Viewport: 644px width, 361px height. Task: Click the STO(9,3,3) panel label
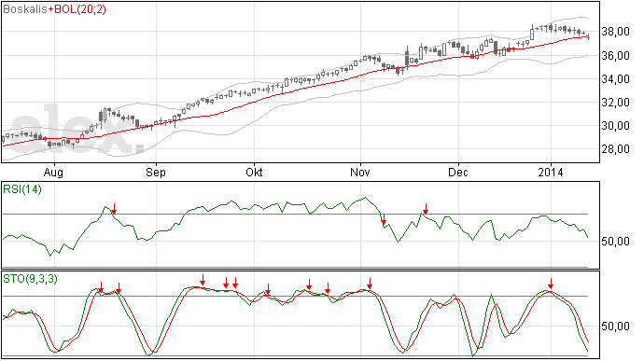30,279
